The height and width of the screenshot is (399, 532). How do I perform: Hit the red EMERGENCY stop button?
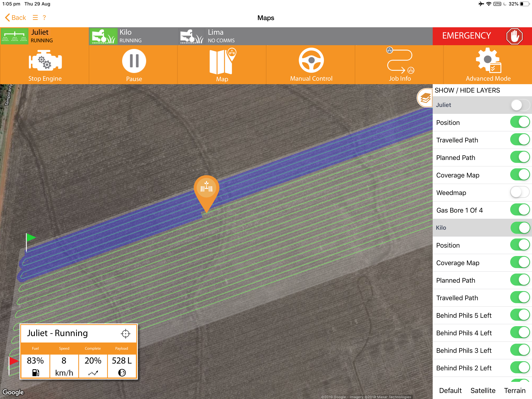[482, 36]
